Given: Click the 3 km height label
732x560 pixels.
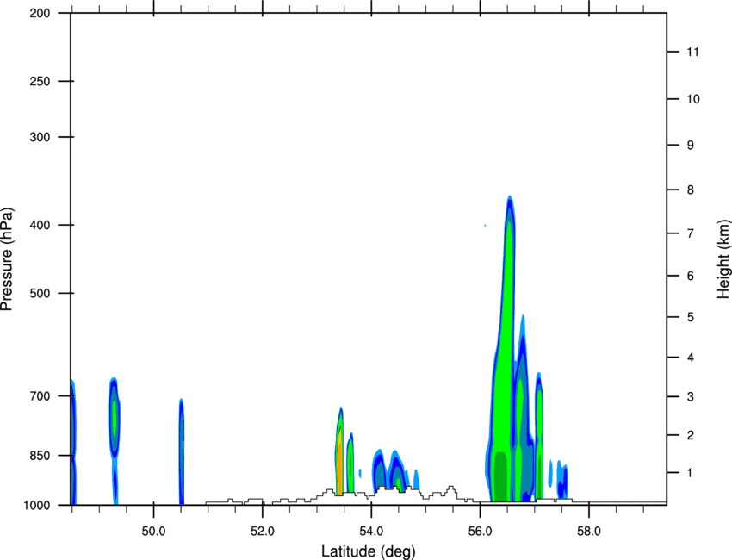Looking at the screenshot, I should pyautogui.click(x=691, y=397).
